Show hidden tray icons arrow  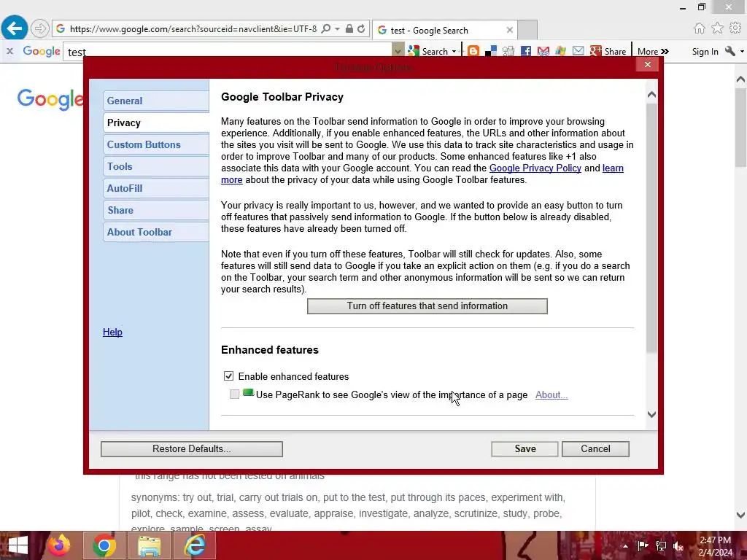(625, 546)
